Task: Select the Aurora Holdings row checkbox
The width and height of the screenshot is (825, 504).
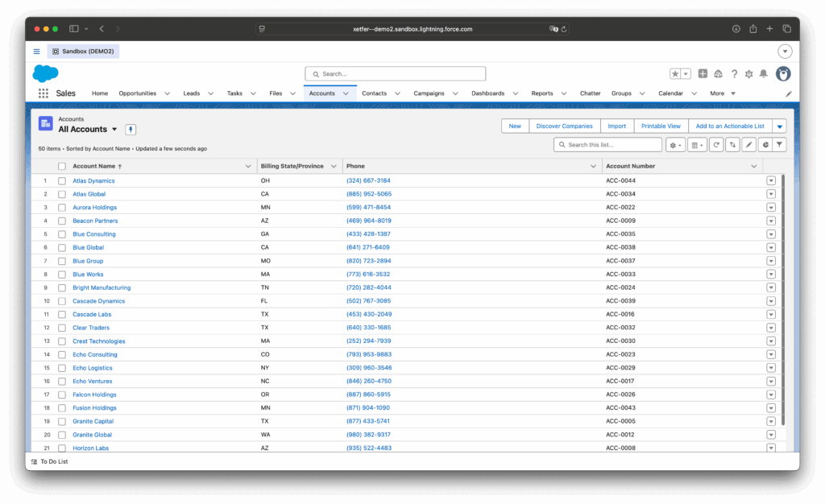Action: [62, 208]
